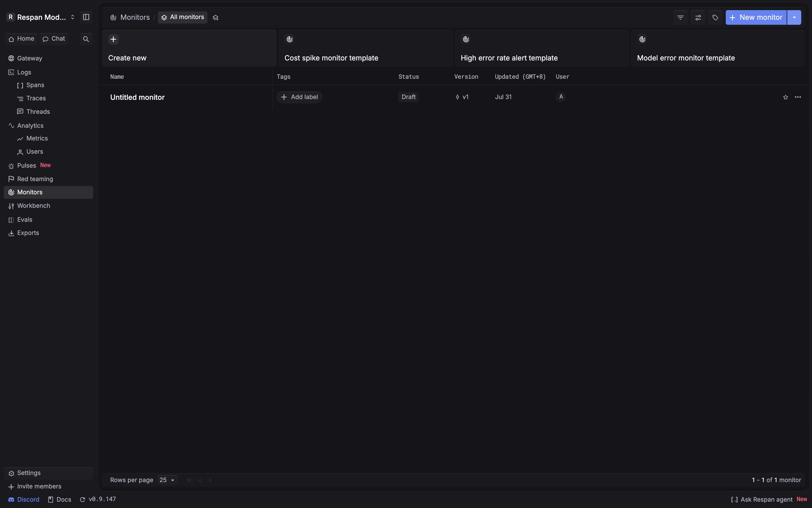Click the plus icon on Create new card
Image resolution: width=812 pixels, height=508 pixels.
pyautogui.click(x=113, y=39)
